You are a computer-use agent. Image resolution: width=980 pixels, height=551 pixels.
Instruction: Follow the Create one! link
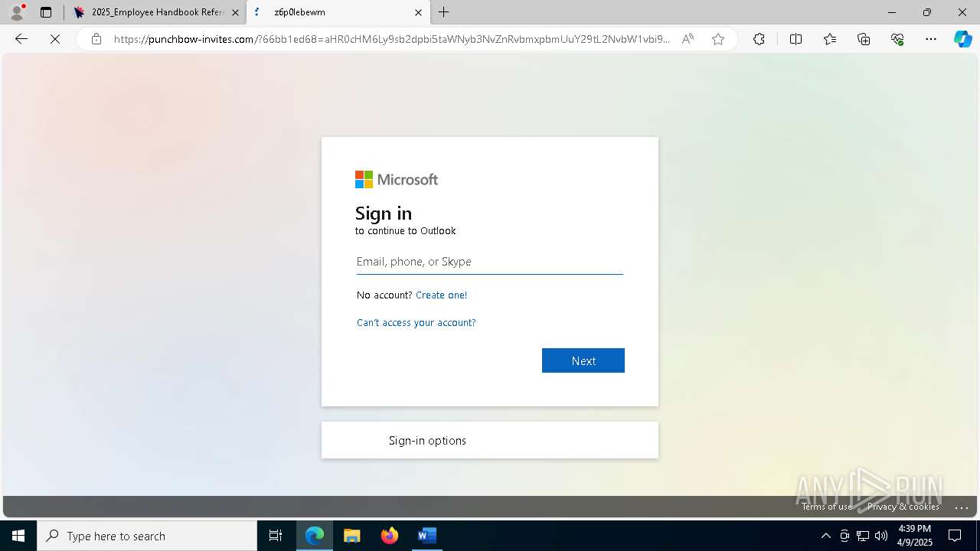(x=441, y=295)
